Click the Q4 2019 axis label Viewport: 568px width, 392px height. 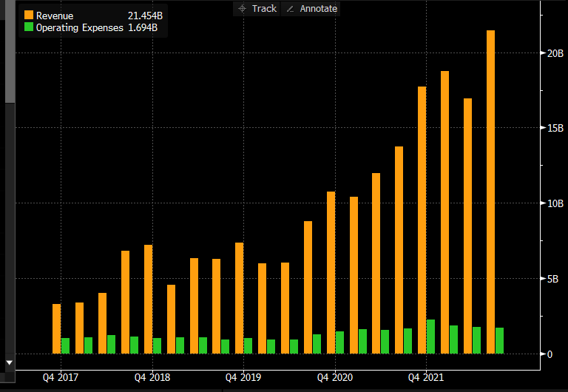(x=243, y=377)
